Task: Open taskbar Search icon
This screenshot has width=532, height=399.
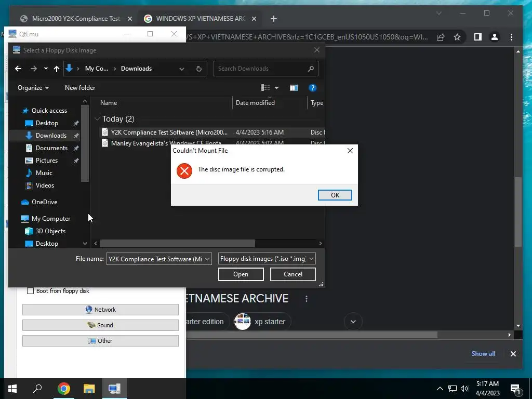Action: pyautogui.click(x=37, y=389)
